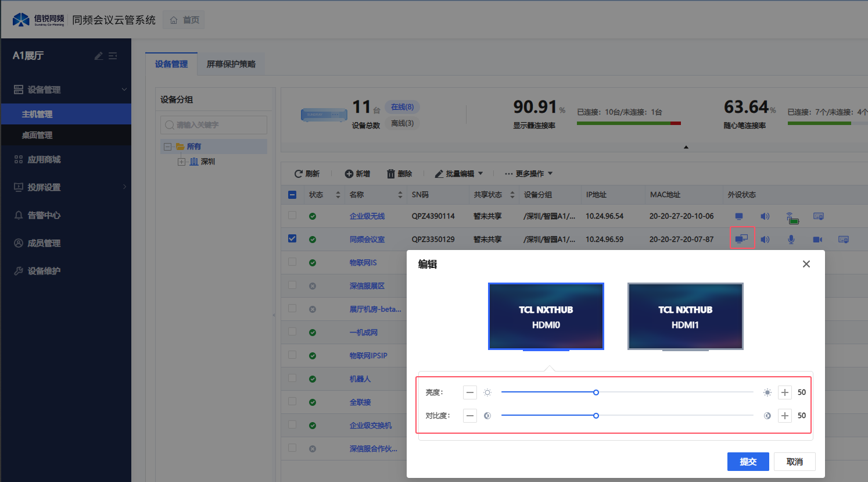868x482 pixels.
Task: Click the edit pencil icon beside A1展厅
Action: (x=99, y=56)
